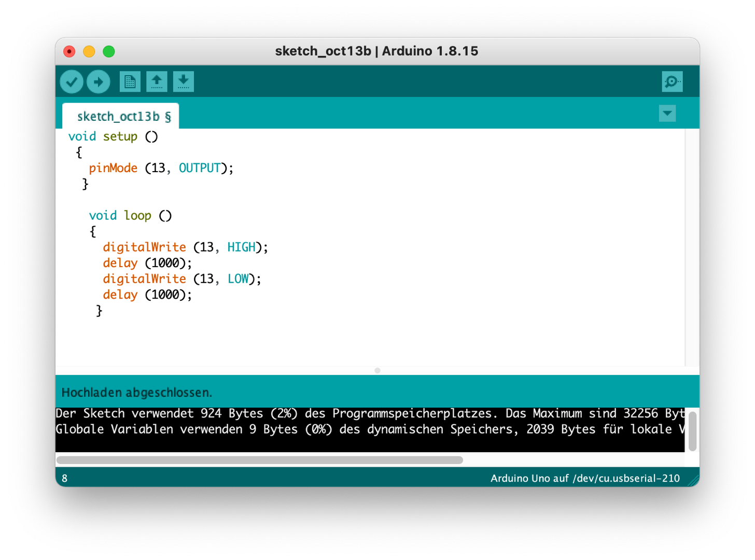Maximize the Arduino window
The image size is (755, 560).
coord(109,51)
